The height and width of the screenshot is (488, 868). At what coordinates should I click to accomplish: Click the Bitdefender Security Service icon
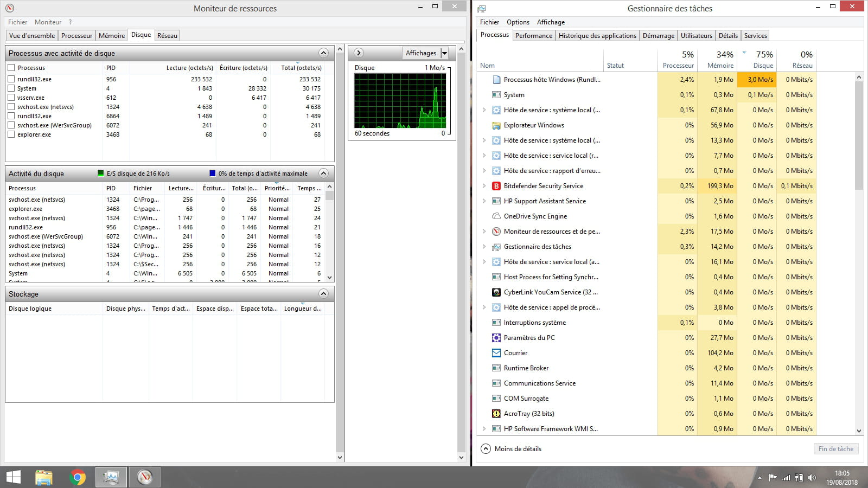pos(496,186)
